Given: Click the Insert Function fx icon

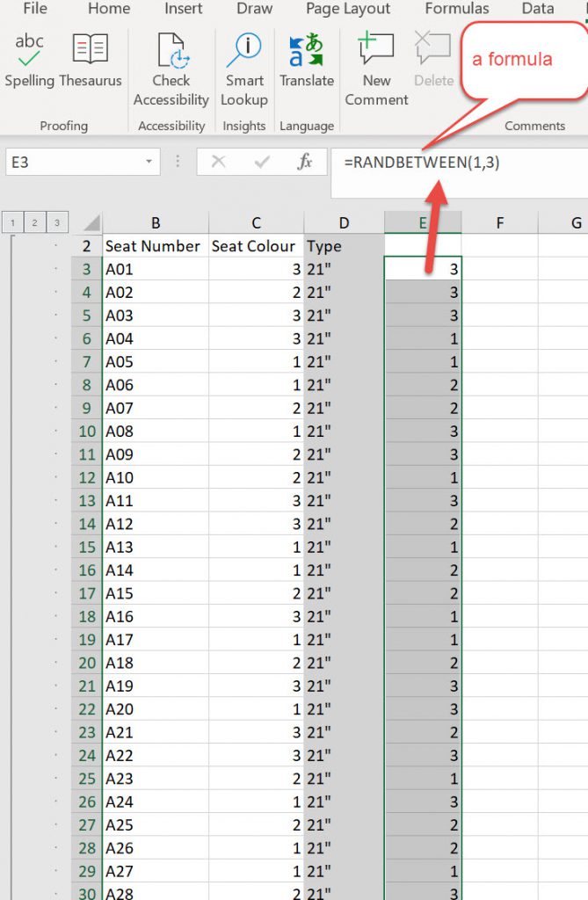Looking at the screenshot, I should click(305, 163).
